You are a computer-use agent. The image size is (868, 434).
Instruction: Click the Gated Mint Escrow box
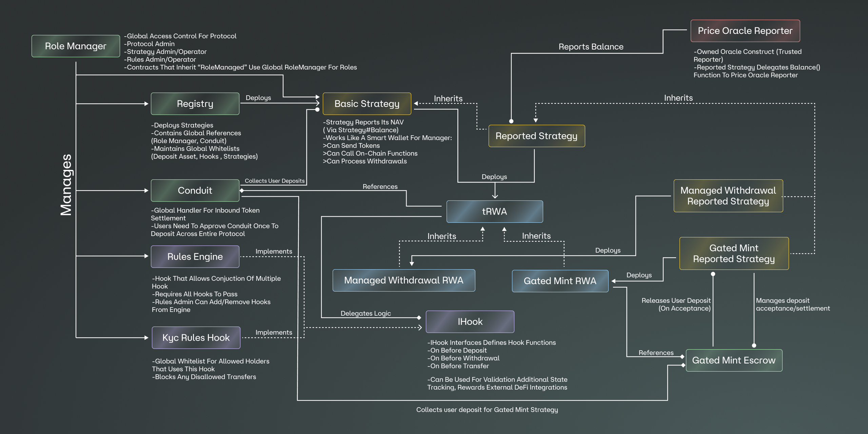click(x=734, y=360)
